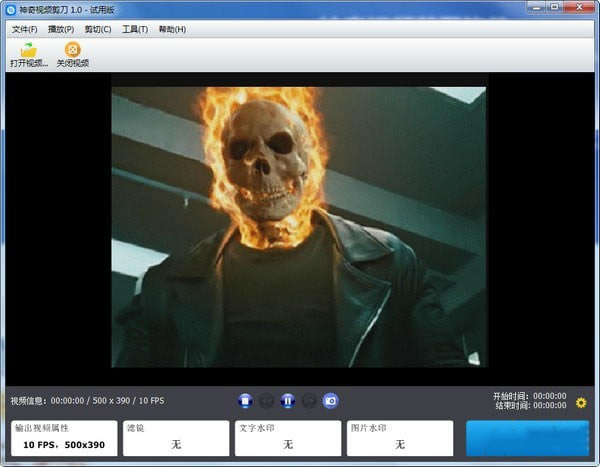600x467 pixels.
Task: Open the 文字水印 text watermark panel
Action: pos(287,438)
